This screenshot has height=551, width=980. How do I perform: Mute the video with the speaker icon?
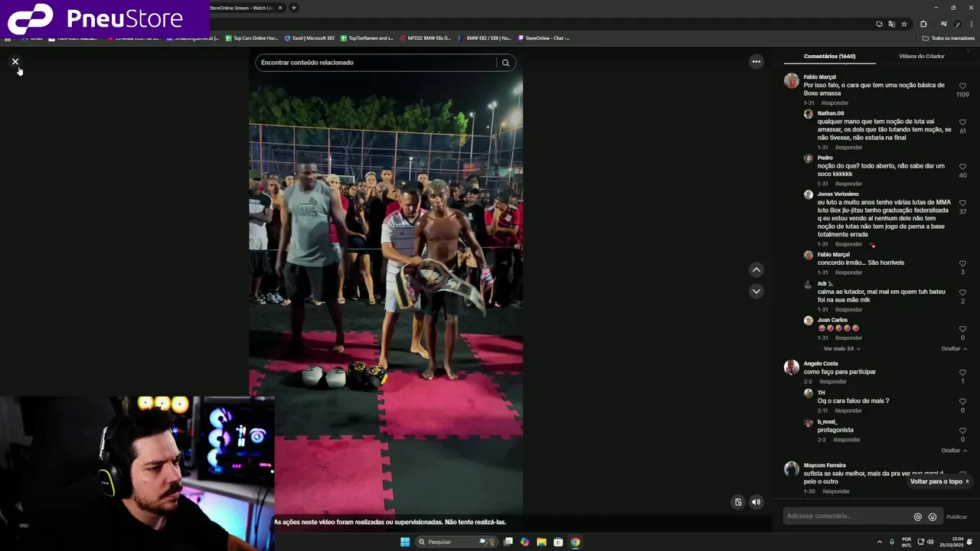click(x=756, y=502)
